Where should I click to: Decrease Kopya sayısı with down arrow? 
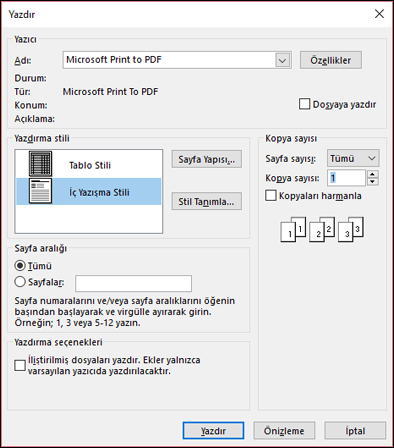(373, 182)
